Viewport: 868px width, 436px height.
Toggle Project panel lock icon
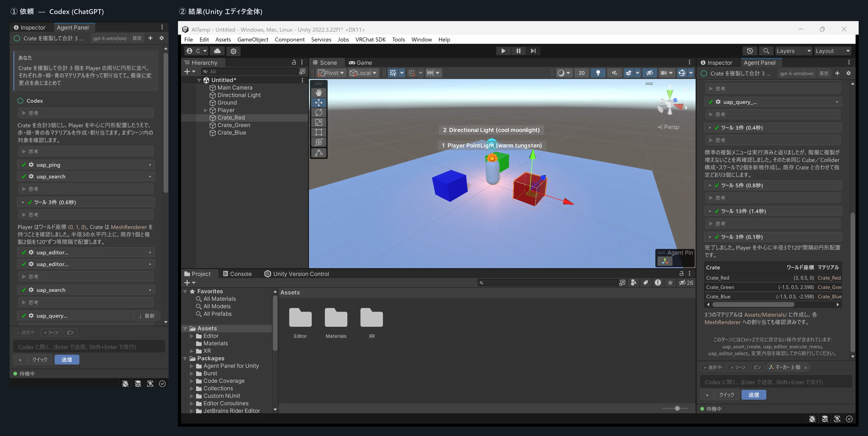(681, 274)
